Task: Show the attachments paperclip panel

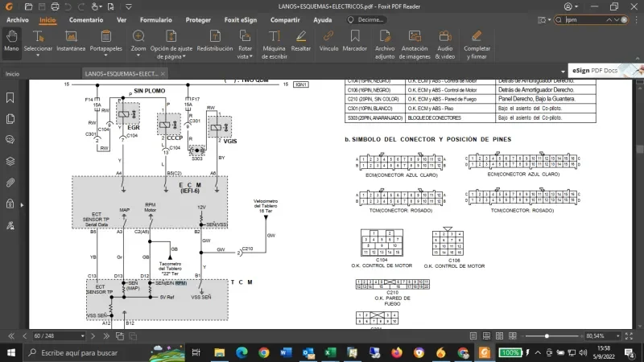Action: (11, 182)
